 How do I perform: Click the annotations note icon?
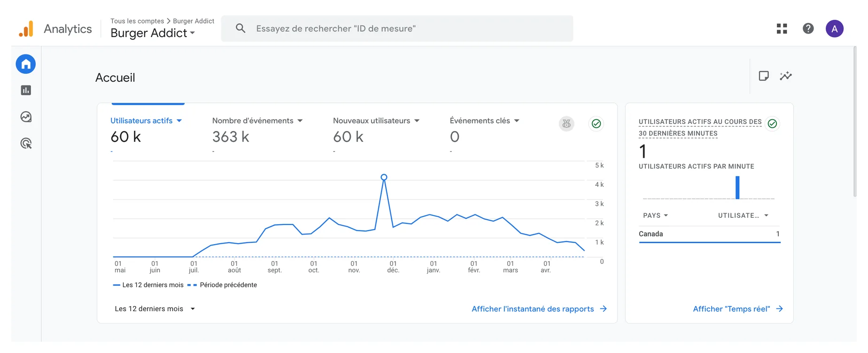pos(764,76)
